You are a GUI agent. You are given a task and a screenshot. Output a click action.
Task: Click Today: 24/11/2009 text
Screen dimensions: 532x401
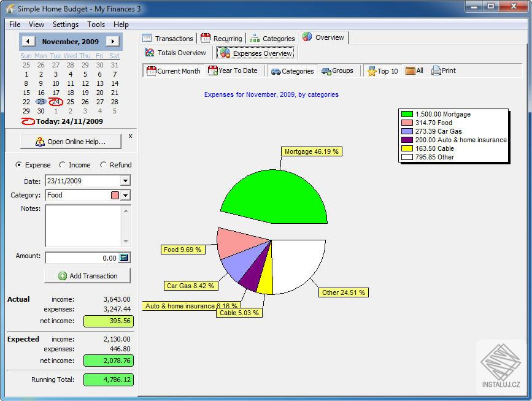click(69, 121)
